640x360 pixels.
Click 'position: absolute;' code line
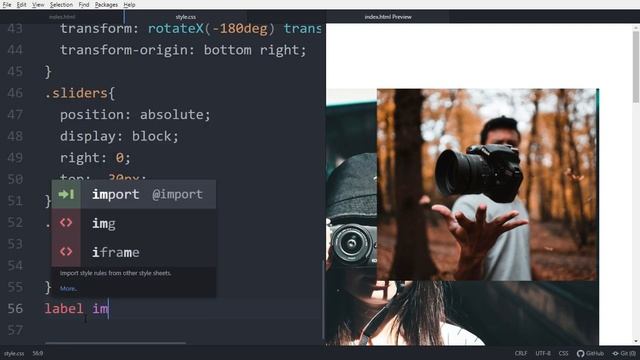point(135,115)
